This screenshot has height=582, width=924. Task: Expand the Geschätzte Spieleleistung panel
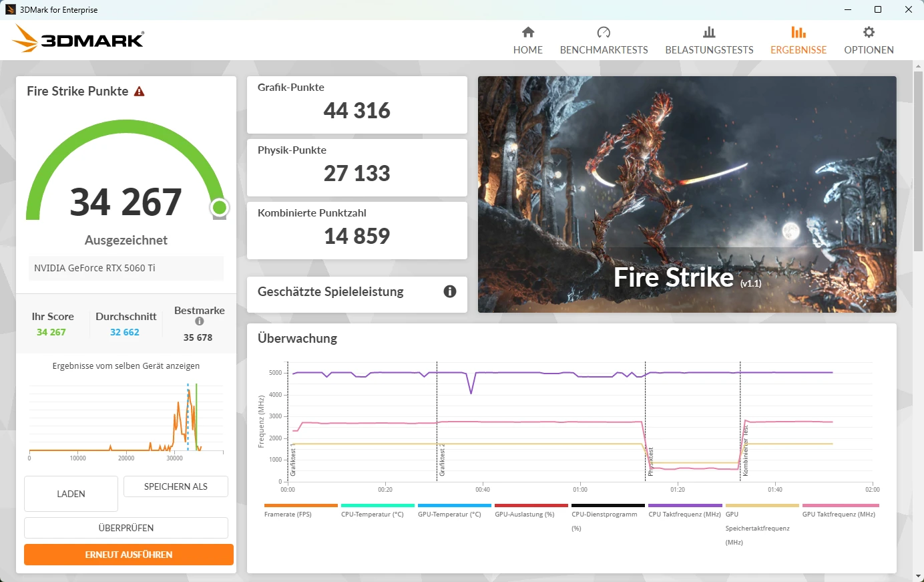tap(330, 292)
